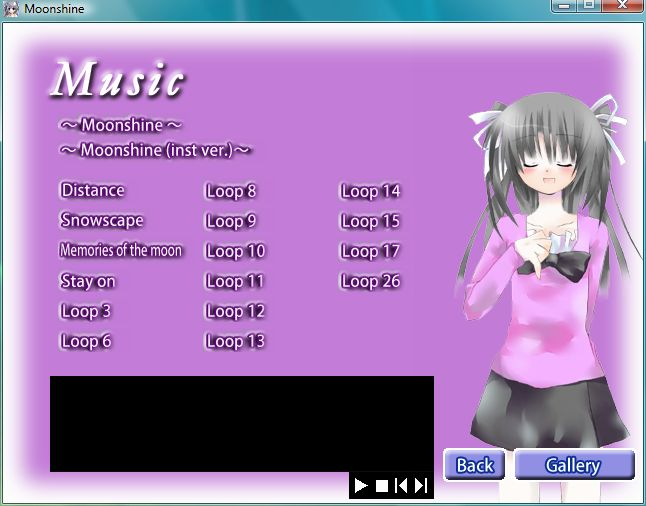Image resolution: width=646 pixels, height=506 pixels.
Task: Play Memories of the moon
Action: point(121,251)
